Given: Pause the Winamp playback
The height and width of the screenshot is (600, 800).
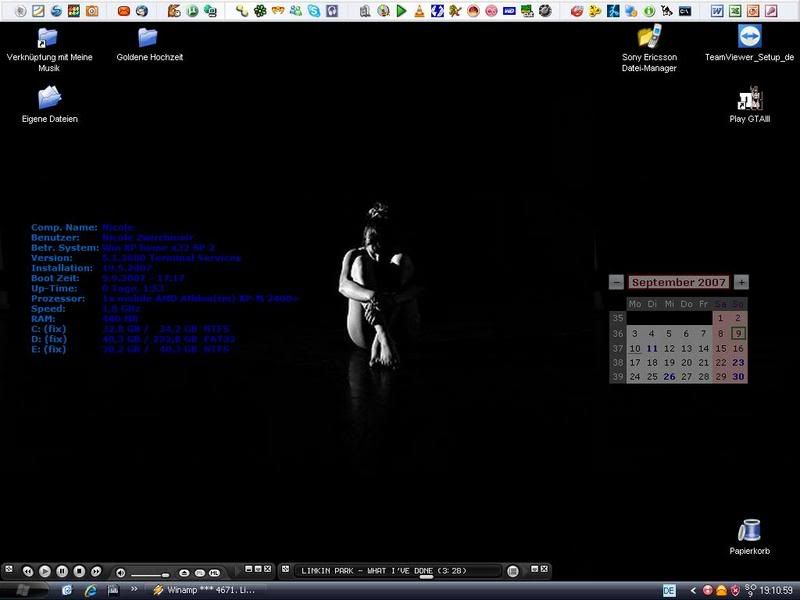Looking at the screenshot, I should pyautogui.click(x=62, y=572).
